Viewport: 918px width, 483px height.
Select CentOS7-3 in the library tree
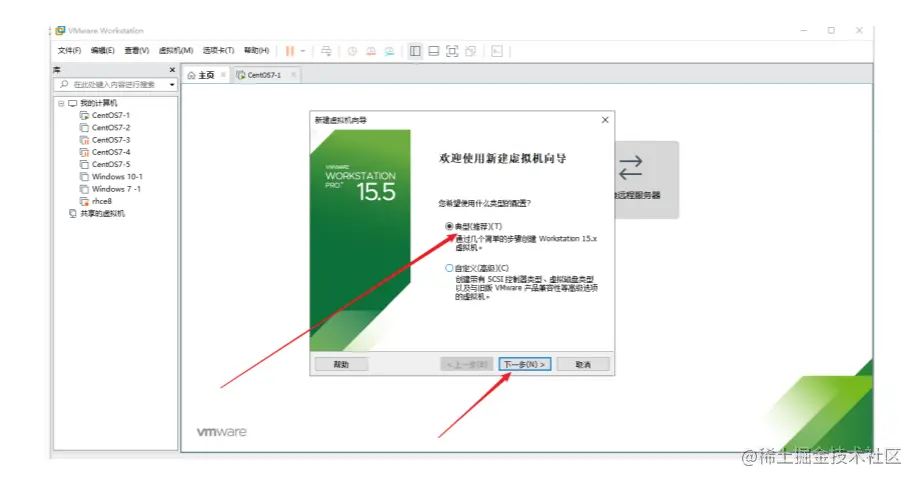pos(111,140)
